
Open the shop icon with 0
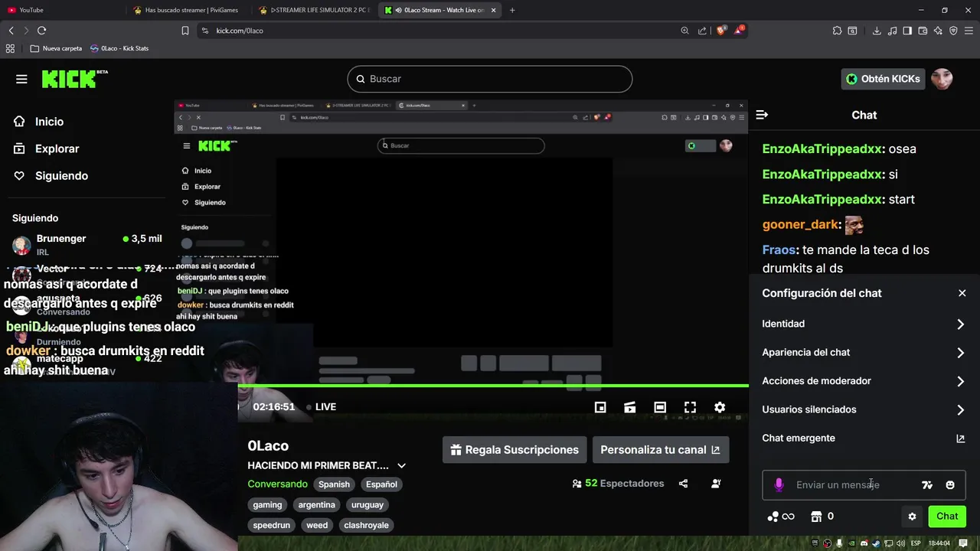(x=822, y=517)
